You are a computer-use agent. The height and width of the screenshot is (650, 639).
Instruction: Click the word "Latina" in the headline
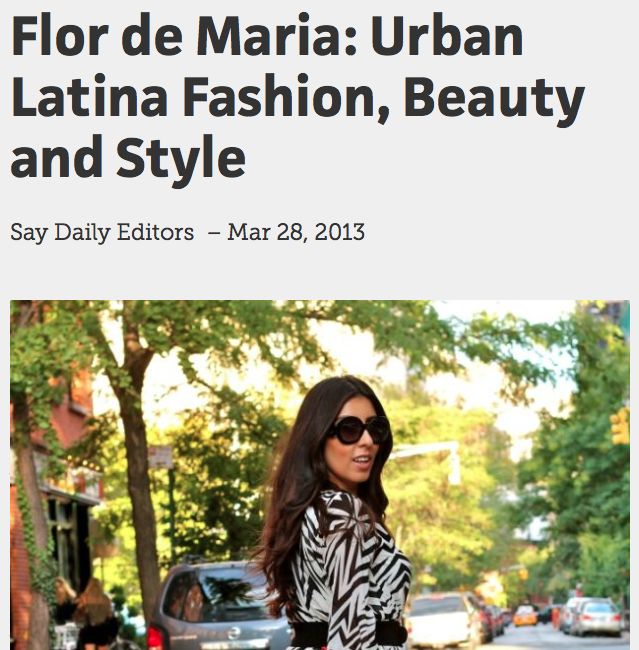[89, 96]
